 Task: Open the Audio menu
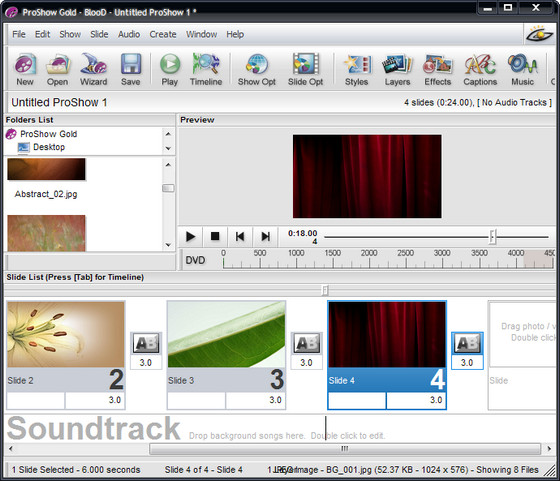tap(129, 34)
